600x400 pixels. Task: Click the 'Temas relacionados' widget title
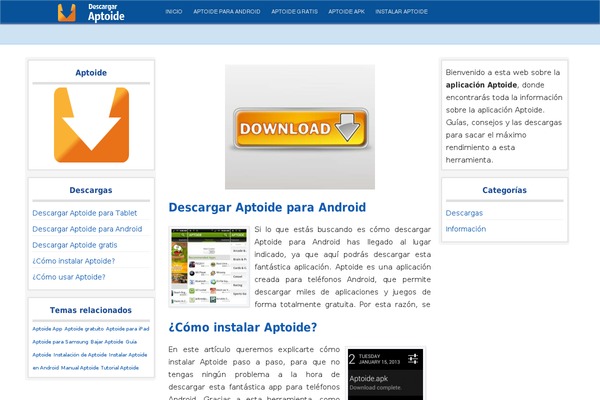pos(91,310)
